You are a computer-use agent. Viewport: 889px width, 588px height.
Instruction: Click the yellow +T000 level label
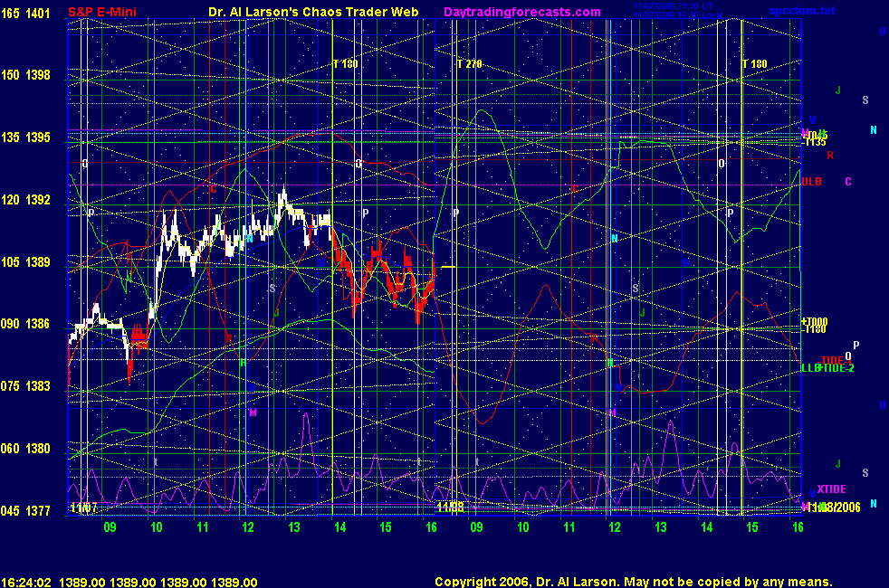(815, 322)
